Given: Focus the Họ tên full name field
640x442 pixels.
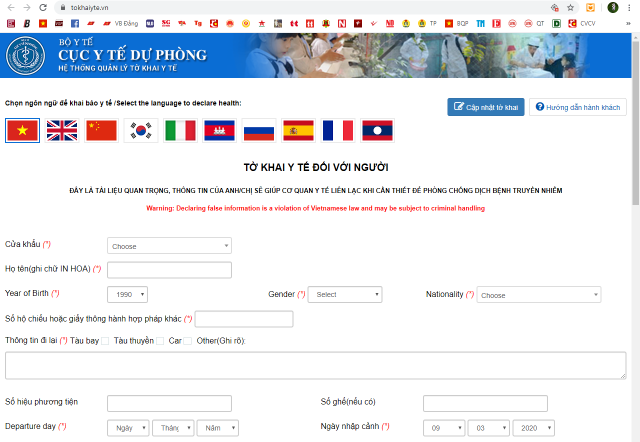Looking at the screenshot, I should point(169,270).
